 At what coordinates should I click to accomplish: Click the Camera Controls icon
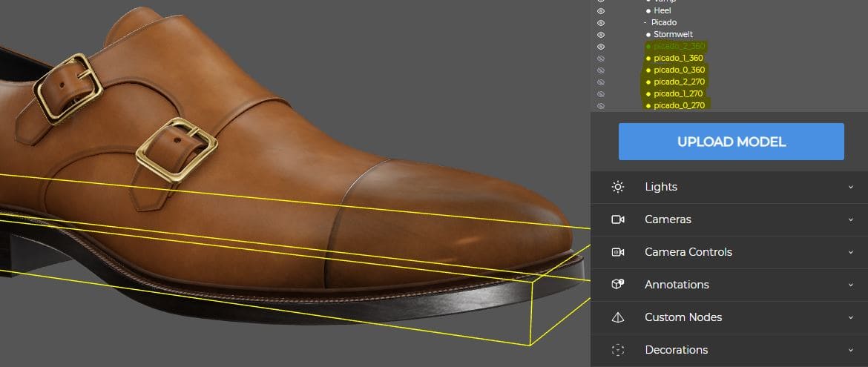point(618,252)
